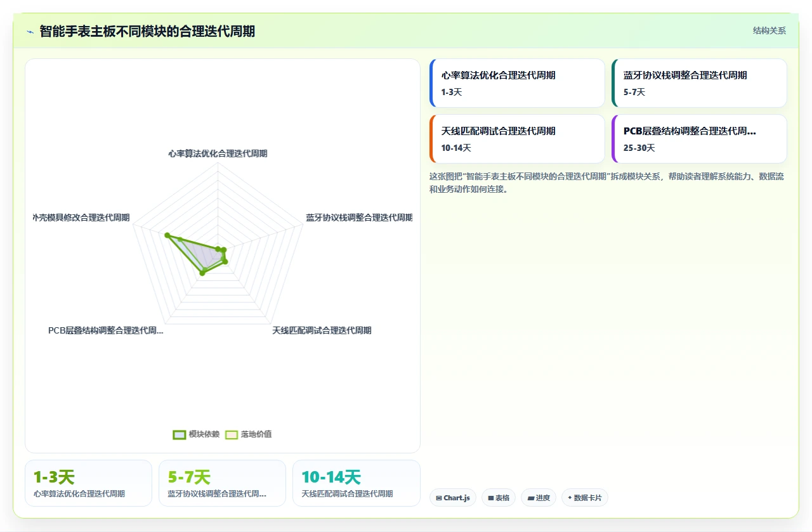Click the Chart.js chip
Image resolution: width=812 pixels, height=532 pixels.
click(453, 498)
